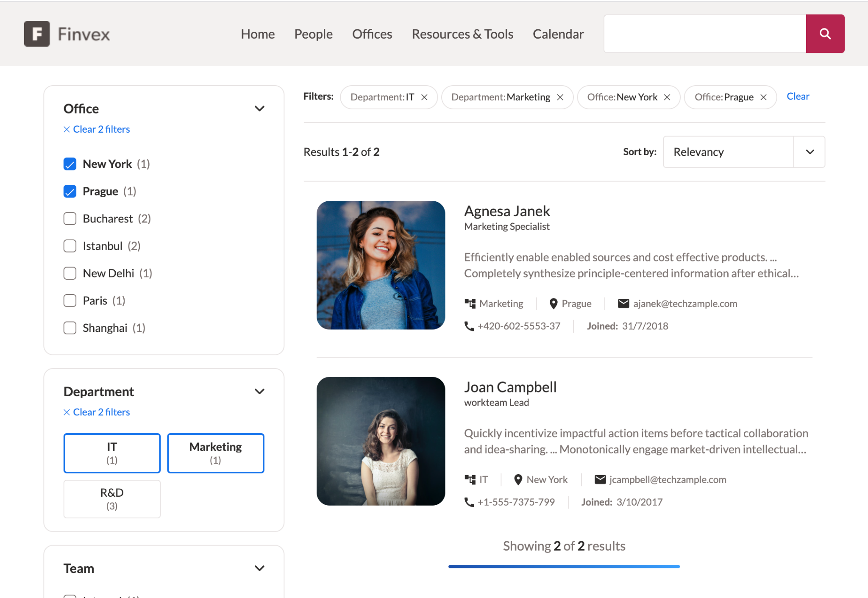Open the Sort by Relevancy dropdown
Screen dimensions: 868x598
744,152
